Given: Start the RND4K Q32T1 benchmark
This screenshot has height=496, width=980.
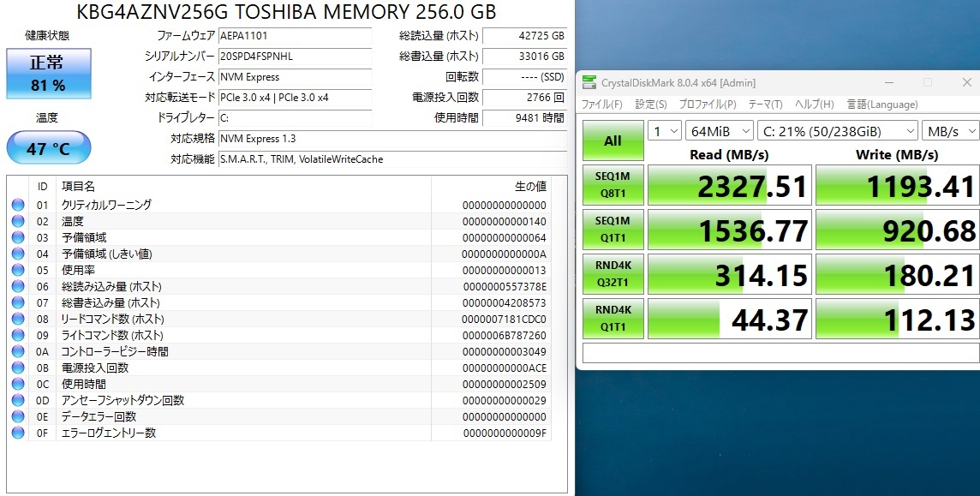Looking at the screenshot, I should tap(613, 273).
